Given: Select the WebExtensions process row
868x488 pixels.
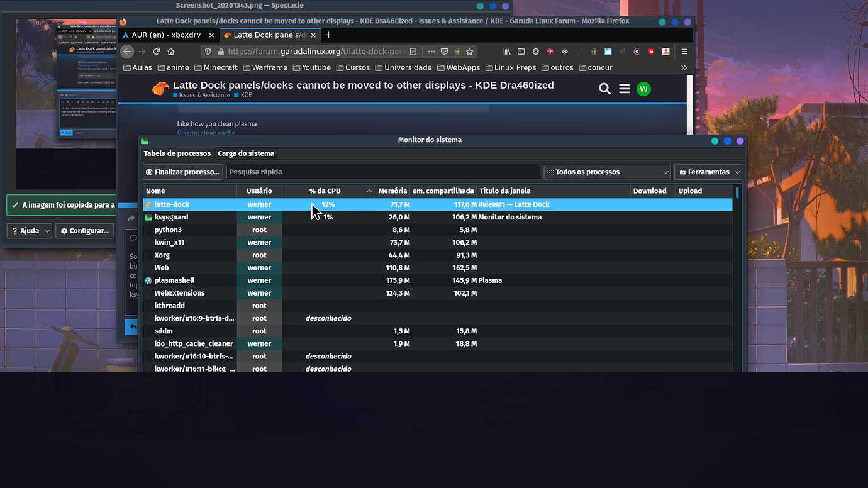Looking at the screenshot, I should pos(438,293).
